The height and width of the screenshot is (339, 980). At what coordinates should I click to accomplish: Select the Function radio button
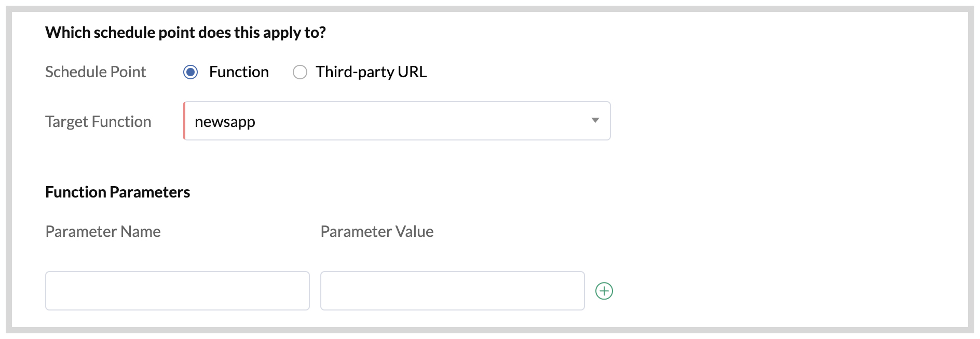pos(190,72)
